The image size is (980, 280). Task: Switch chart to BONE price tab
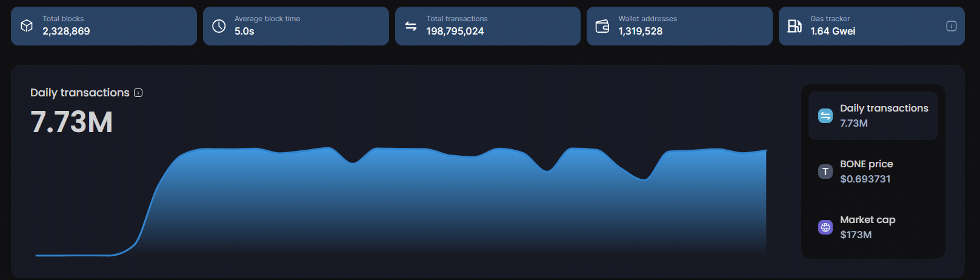pyautogui.click(x=873, y=172)
